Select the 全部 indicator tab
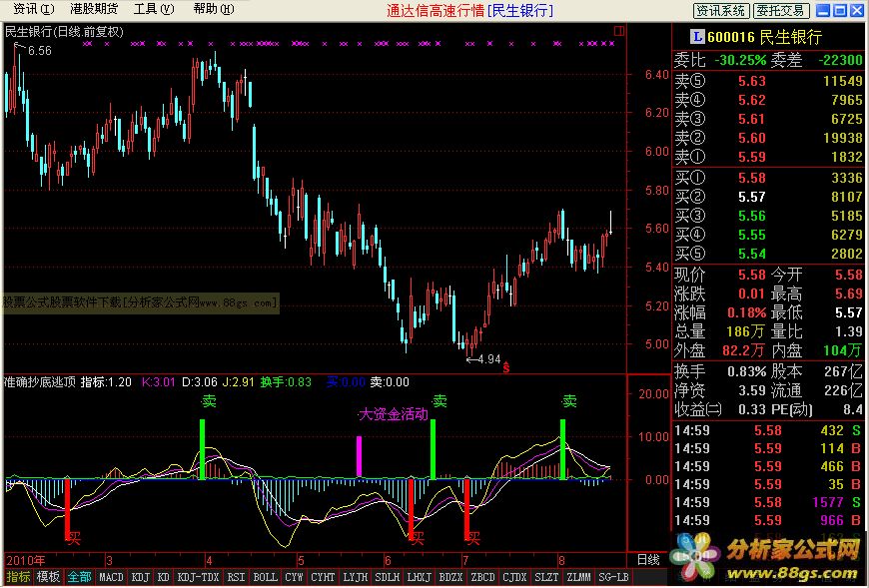This screenshot has width=869, height=588. [79, 577]
